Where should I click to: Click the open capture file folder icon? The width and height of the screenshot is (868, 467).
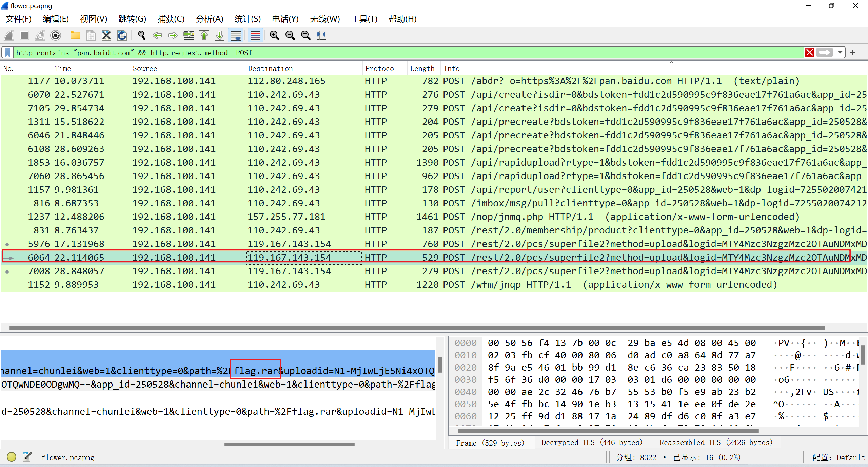75,35
